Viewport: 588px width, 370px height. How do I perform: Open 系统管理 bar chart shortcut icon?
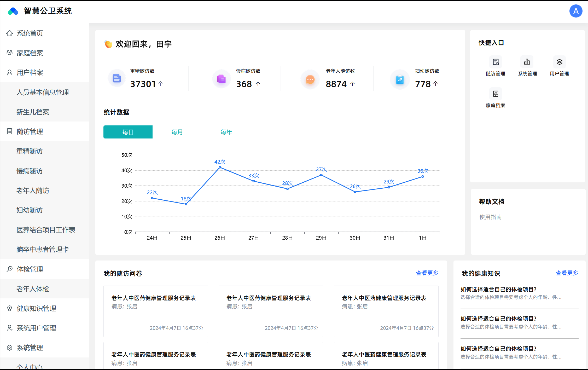tap(527, 62)
